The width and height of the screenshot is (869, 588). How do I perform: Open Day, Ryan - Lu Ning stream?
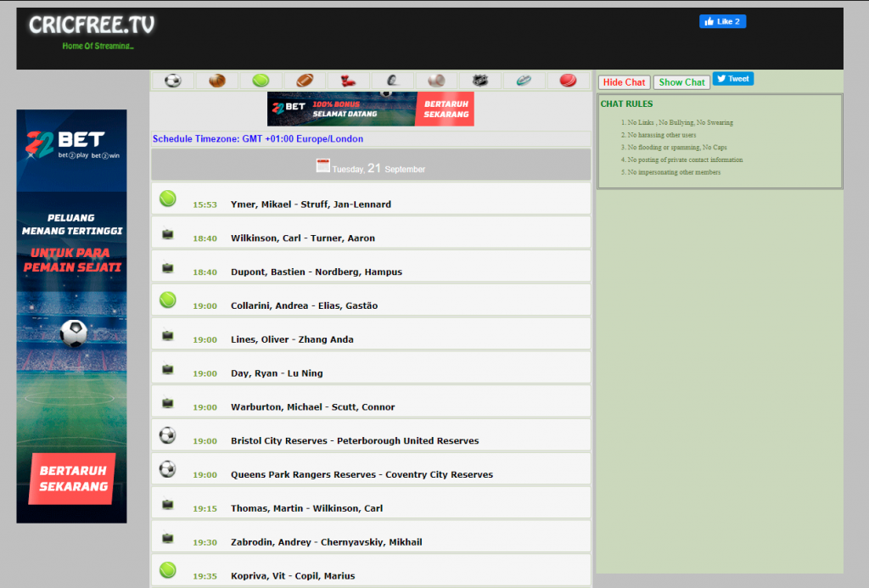[277, 373]
